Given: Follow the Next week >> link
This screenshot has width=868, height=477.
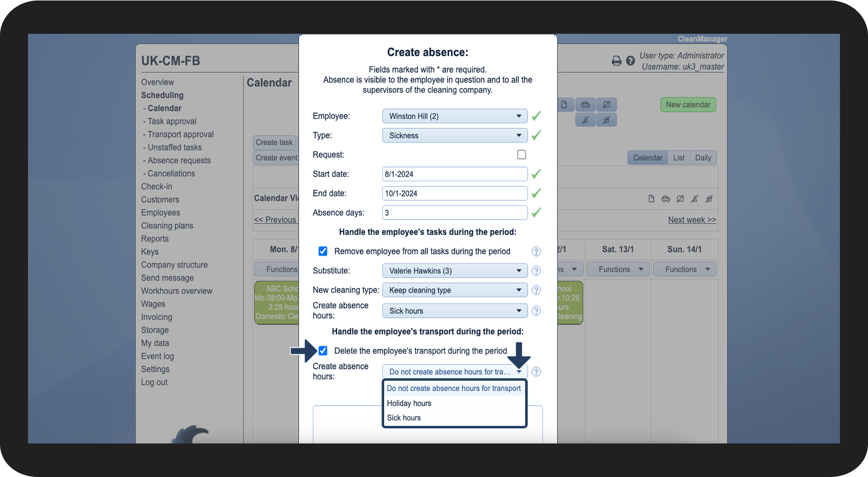Looking at the screenshot, I should pyautogui.click(x=692, y=220).
